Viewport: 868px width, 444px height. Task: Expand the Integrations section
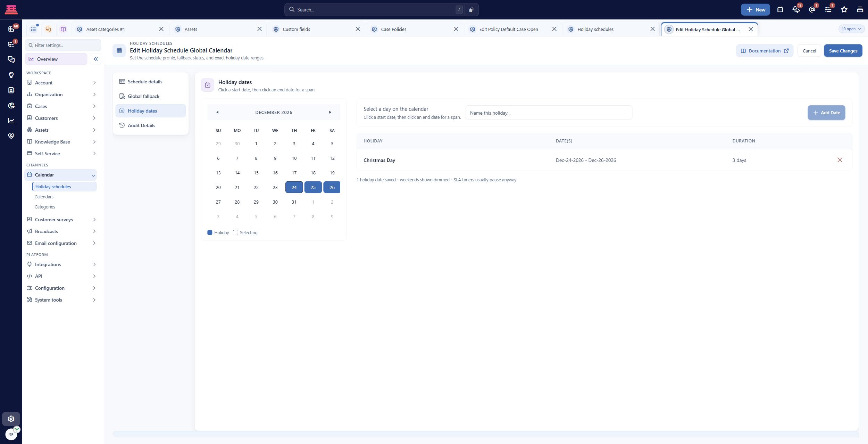[61, 264]
